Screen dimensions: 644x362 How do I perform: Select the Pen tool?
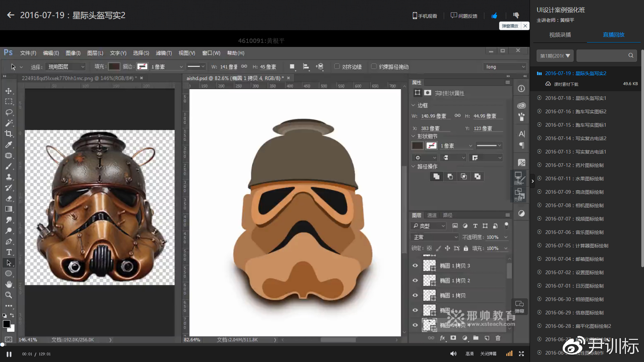pyautogui.click(x=9, y=241)
